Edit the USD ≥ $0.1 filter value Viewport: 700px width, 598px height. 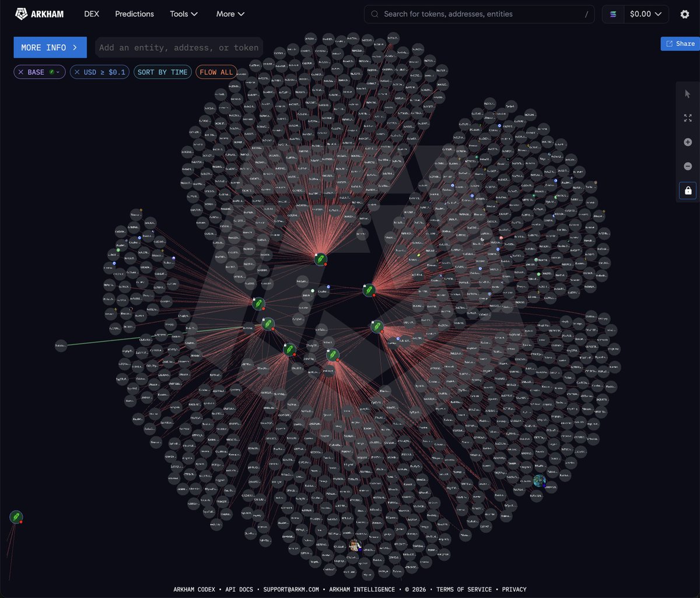click(105, 72)
